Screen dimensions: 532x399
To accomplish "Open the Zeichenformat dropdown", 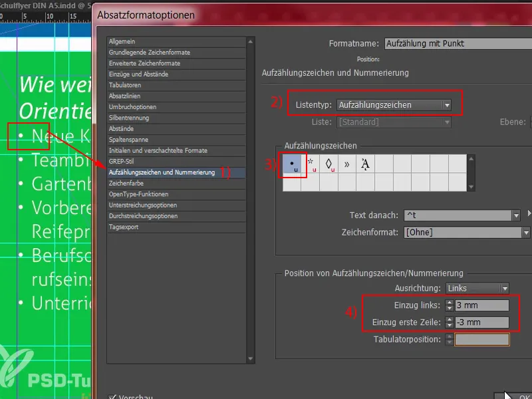I will (467, 232).
